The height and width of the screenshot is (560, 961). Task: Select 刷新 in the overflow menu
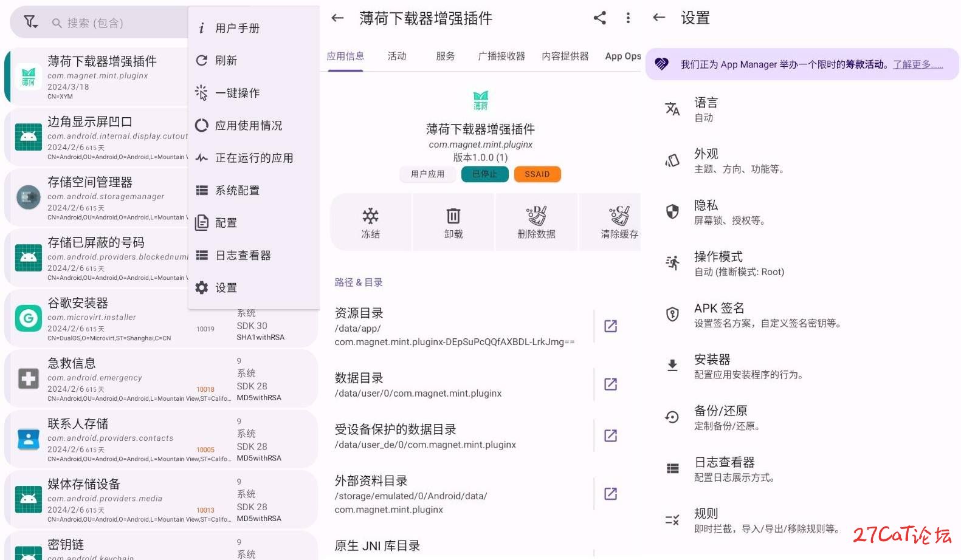coord(254,60)
